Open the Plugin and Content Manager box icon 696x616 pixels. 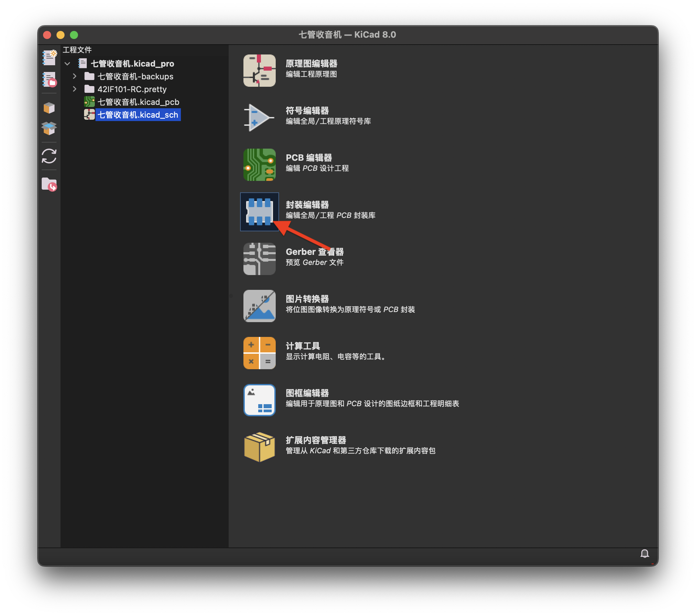click(259, 447)
